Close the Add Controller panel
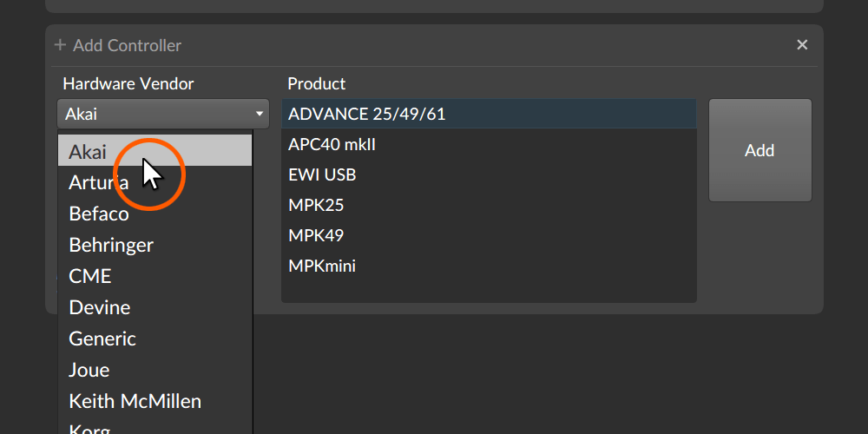The height and width of the screenshot is (434, 868). point(801,45)
